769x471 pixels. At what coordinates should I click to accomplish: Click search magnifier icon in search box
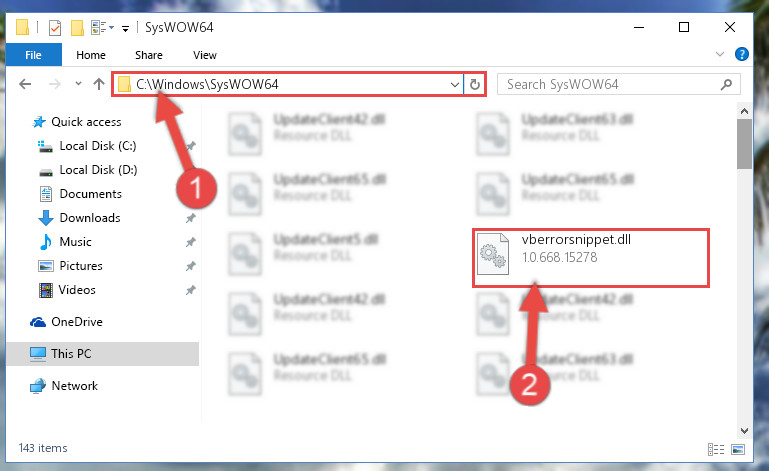[726, 84]
